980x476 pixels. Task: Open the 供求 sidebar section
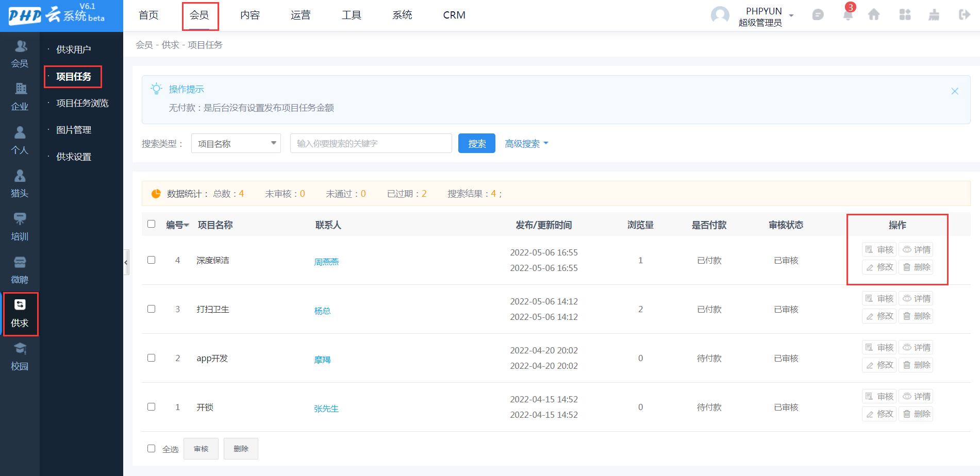point(20,313)
